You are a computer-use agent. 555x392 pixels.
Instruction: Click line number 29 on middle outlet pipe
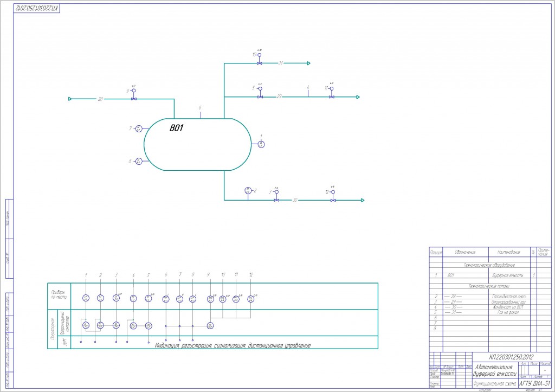coord(279,97)
